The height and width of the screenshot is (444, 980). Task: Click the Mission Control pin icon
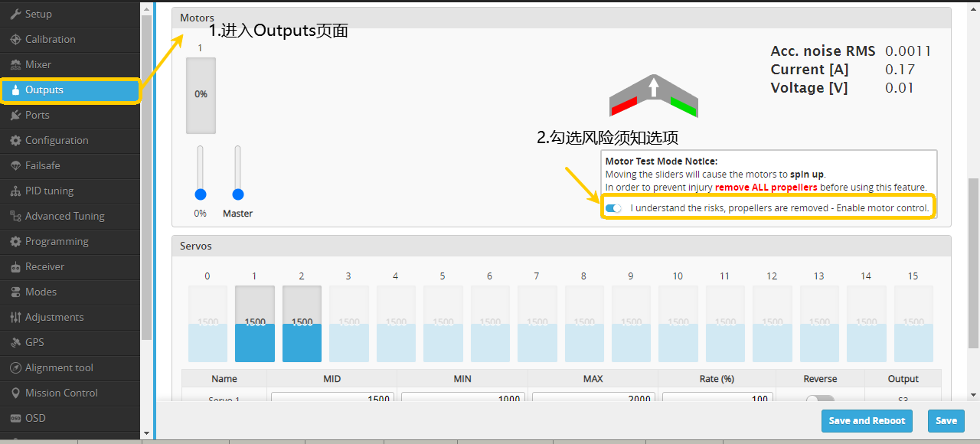(x=15, y=393)
